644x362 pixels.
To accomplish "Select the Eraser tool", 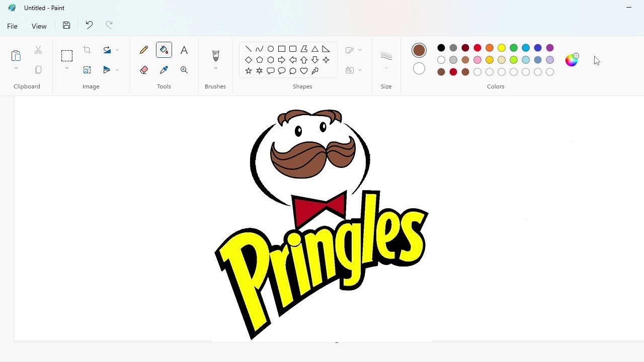I will [x=144, y=70].
